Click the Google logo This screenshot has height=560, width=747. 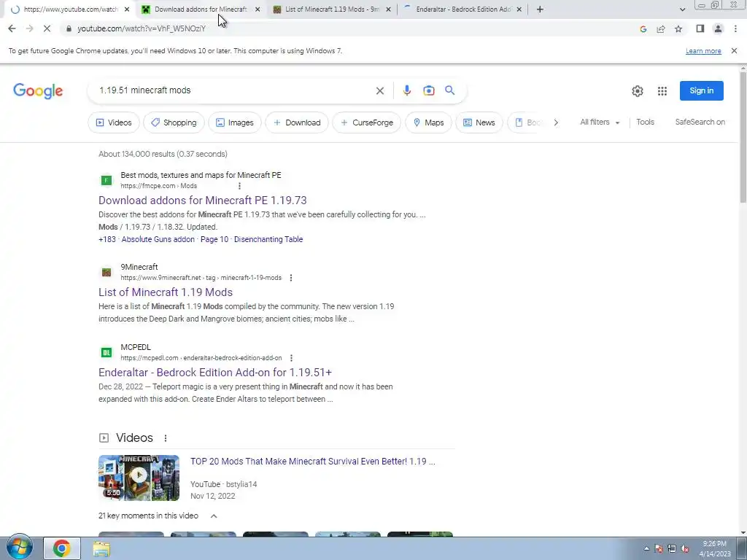(x=38, y=91)
